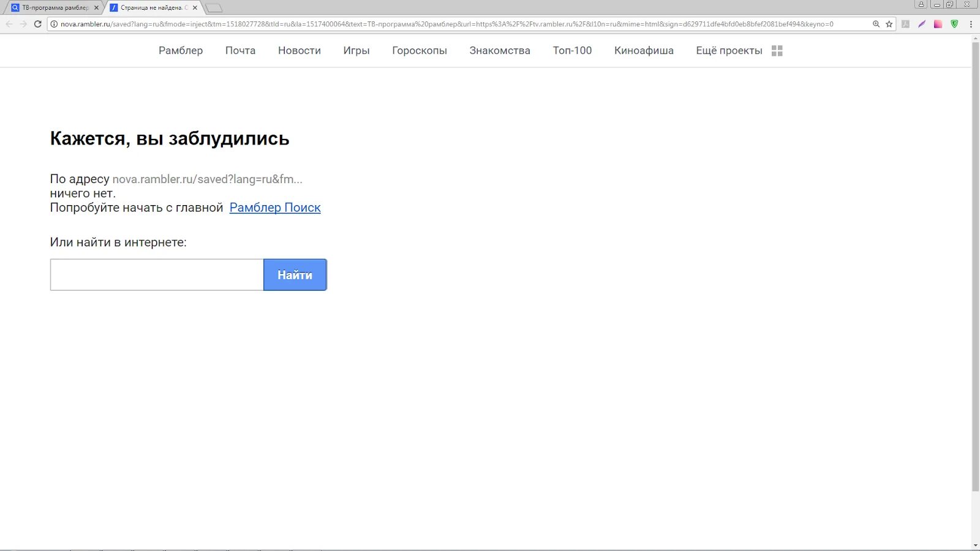980x551 pixels.
Task: Click the pink gradient square extension icon
Action: click(x=938, y=24)
